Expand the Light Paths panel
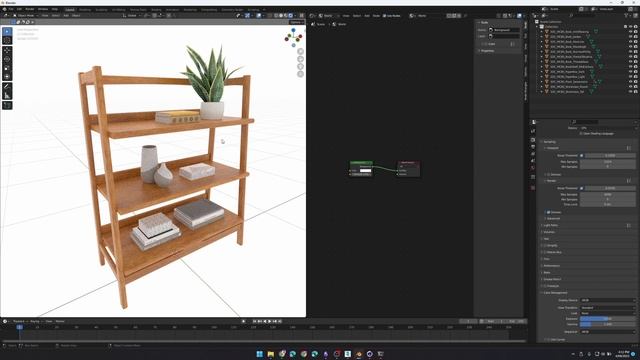Viewport: 640px width, 360px height. (550, 225)
